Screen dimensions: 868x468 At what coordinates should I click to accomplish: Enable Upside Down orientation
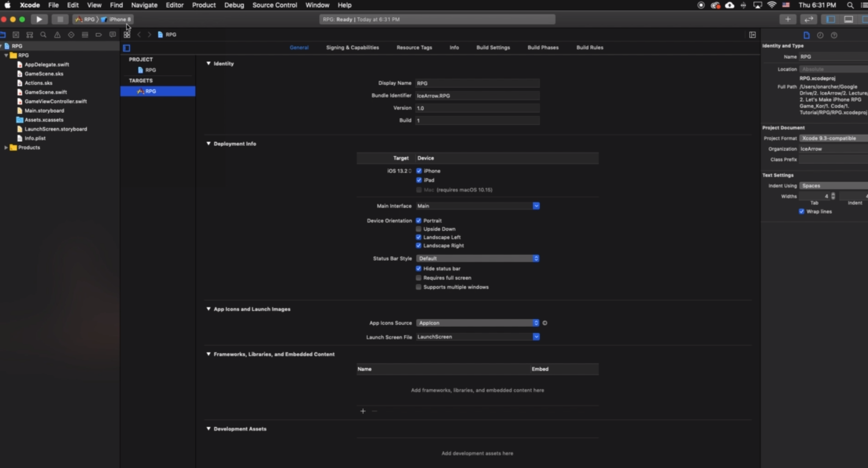pyautogui.click(x=419, y=229)
